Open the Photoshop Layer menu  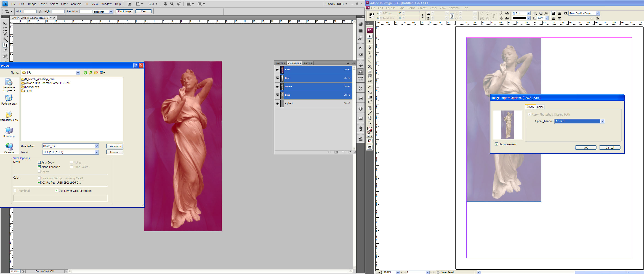click(x=43, y=4)
